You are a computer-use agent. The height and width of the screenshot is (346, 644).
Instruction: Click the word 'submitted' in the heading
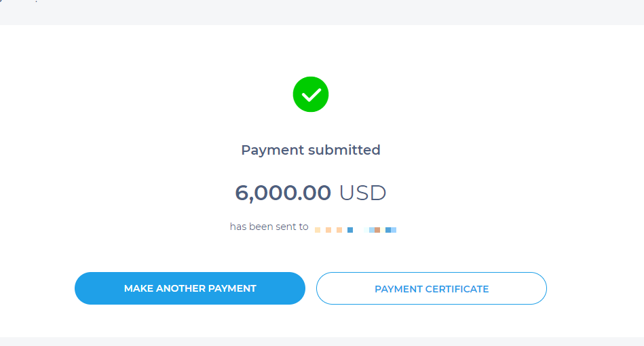(344, 150)
